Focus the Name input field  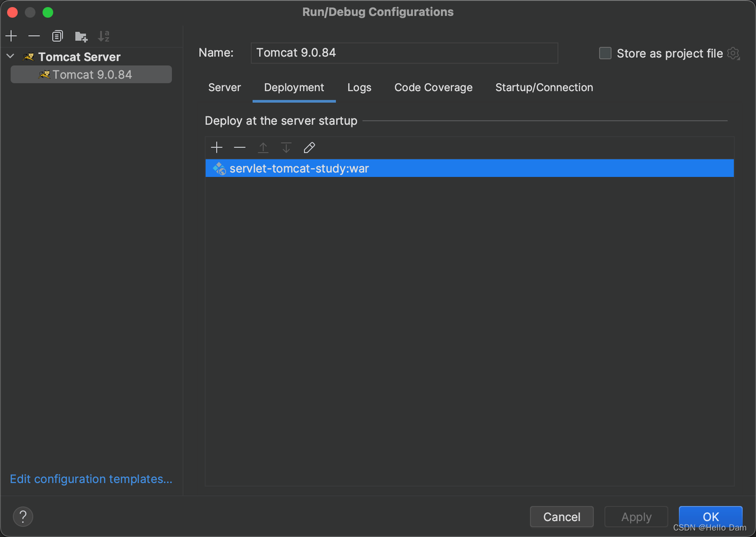pos(405,53)
